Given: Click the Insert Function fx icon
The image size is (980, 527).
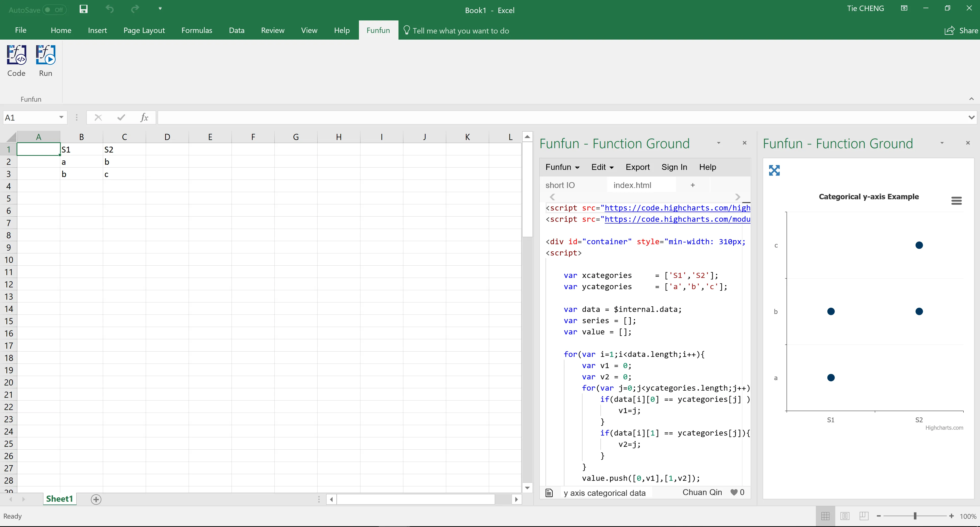Looking at the screenshot, I should coord(144,118).
